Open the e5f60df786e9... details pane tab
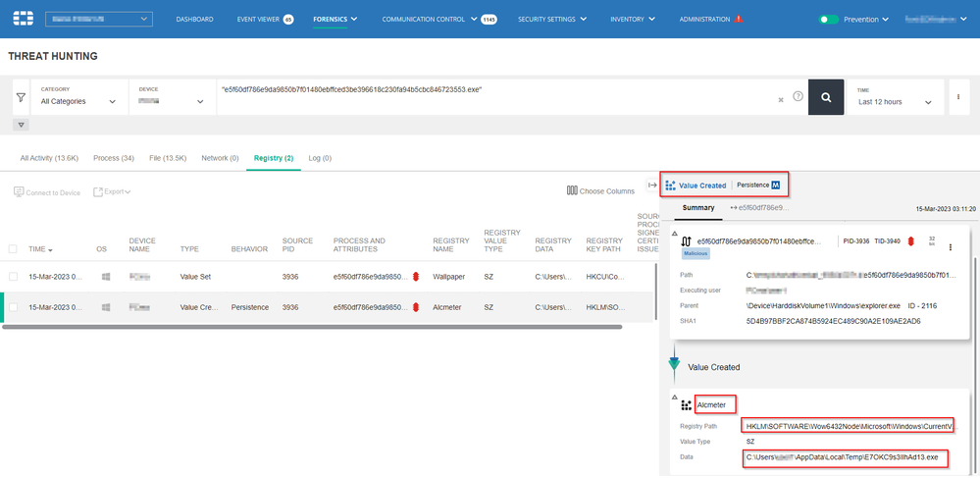The width and height of the screenshot is (980, 478). point(759,207)
